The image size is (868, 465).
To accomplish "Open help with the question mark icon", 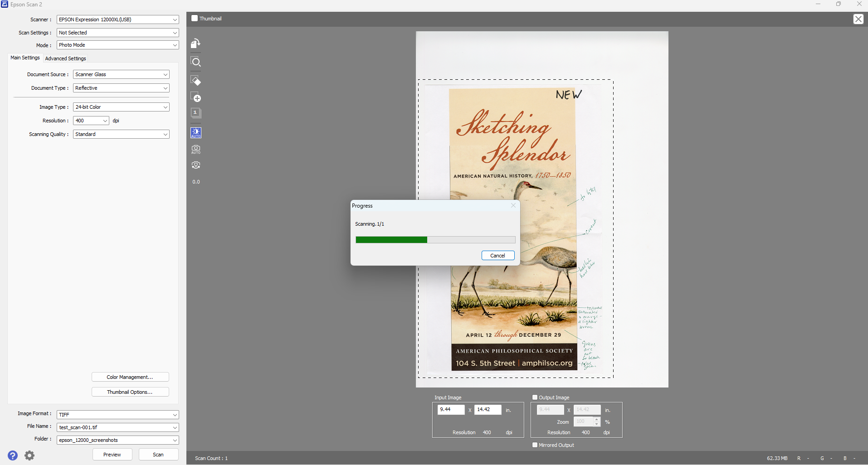I will [13, 455].
